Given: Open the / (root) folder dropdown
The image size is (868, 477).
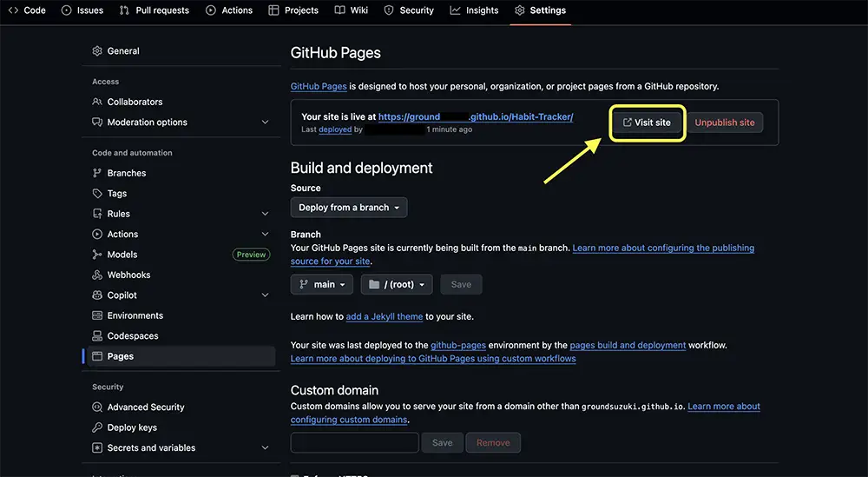Looking at the screenshot, I should tap(397, 284).
